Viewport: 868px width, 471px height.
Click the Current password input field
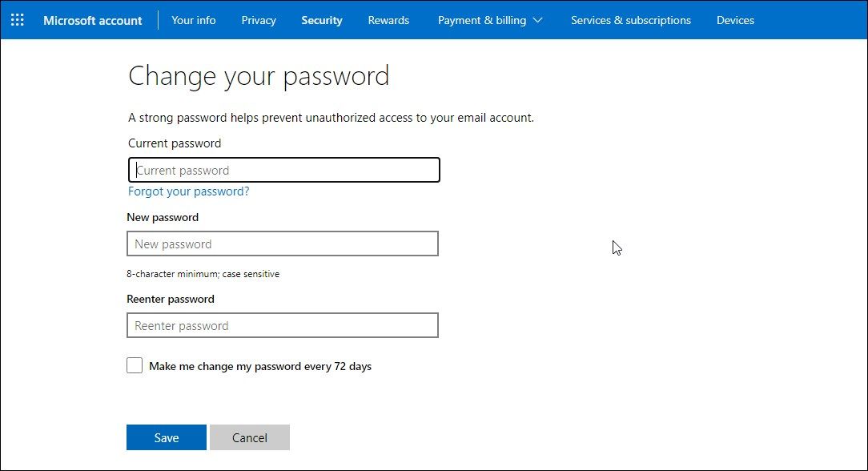click(283, 170)
